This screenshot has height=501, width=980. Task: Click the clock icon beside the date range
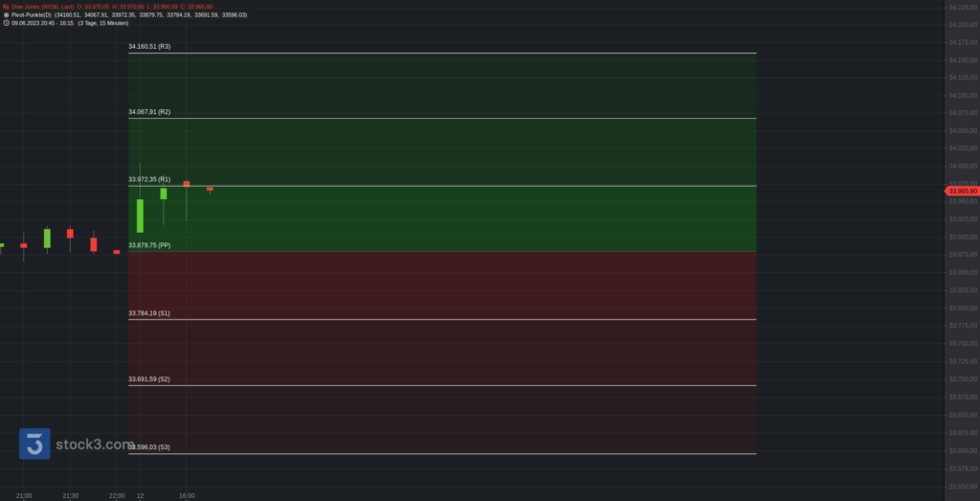[6, 23]
